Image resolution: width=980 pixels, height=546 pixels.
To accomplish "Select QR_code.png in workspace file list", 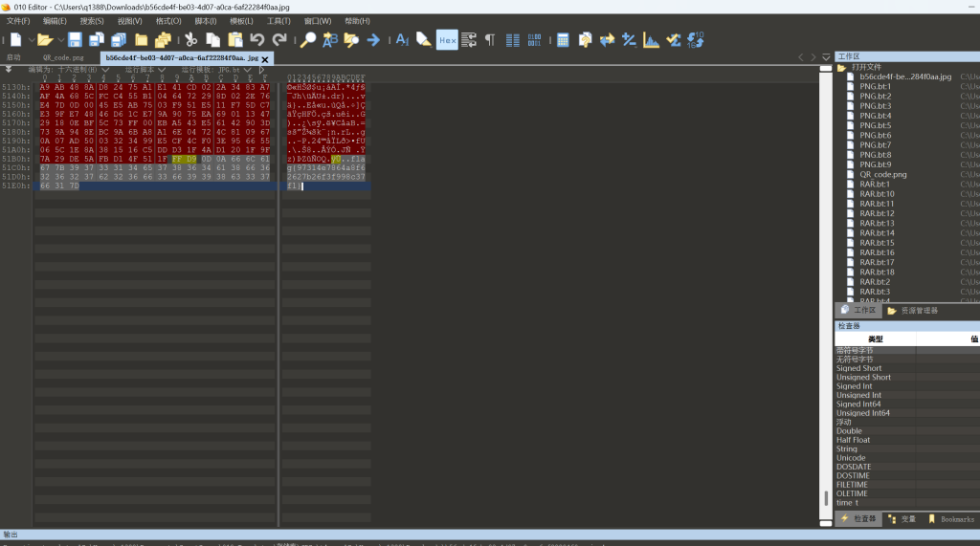I will tap(882, 174).
